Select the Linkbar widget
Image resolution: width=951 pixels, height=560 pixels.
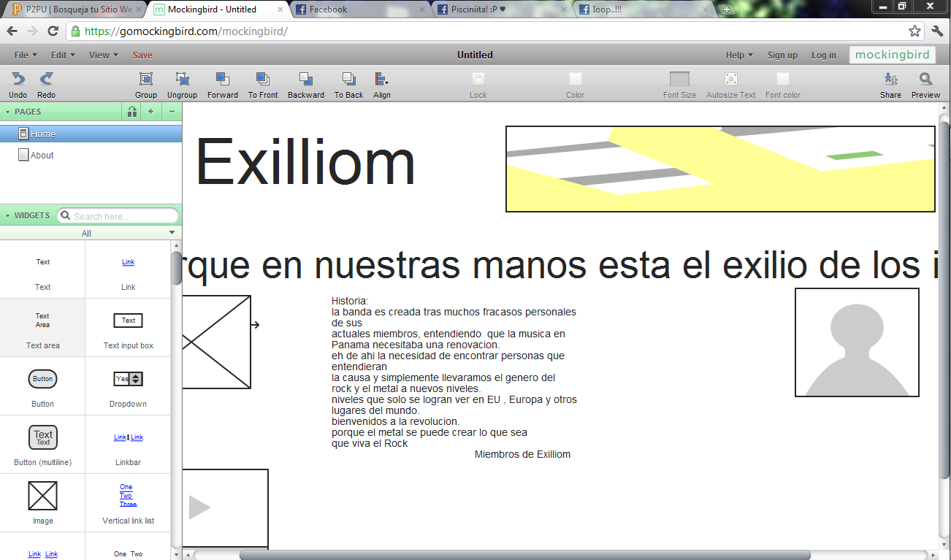pos(129,444)
